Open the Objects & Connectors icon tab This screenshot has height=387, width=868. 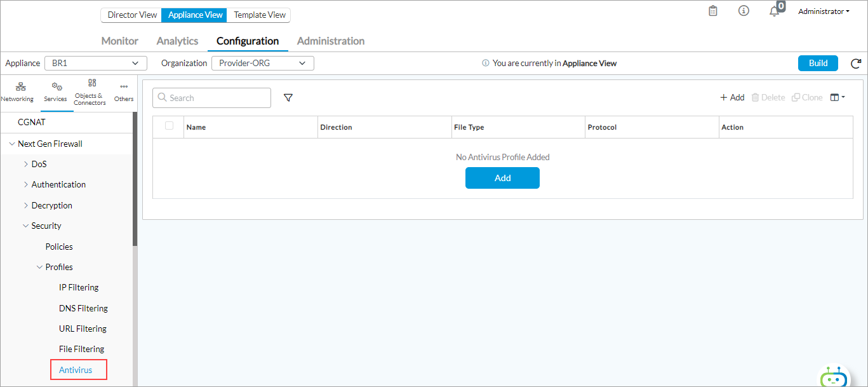tap(90, 92)
